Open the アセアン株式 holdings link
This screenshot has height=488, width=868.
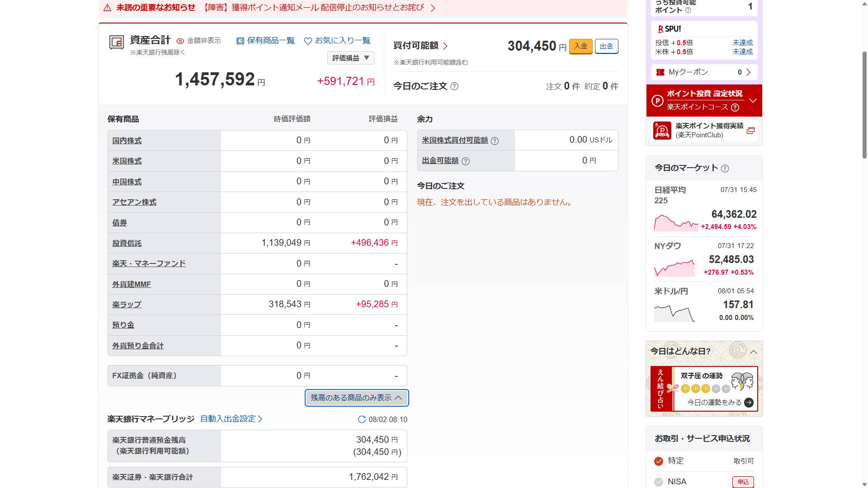[134, 202]
